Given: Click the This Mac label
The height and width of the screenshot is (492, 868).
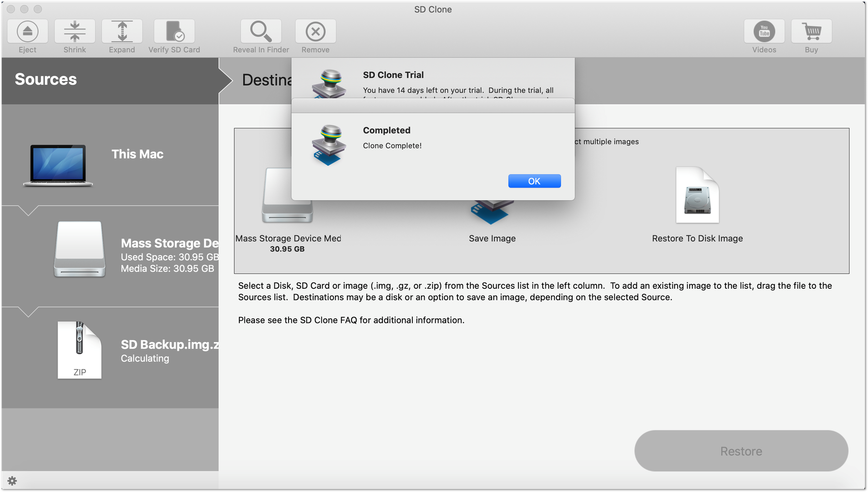Looking at the screenshot, I should click(x=137, y=154).
